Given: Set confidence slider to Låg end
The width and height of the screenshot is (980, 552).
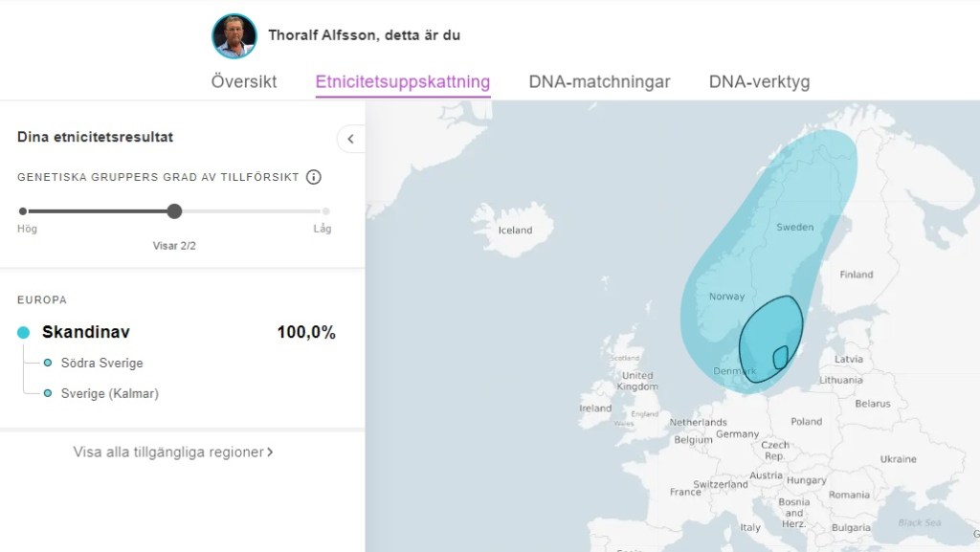Looking at the screenshot, I should (x=326, y=211).
